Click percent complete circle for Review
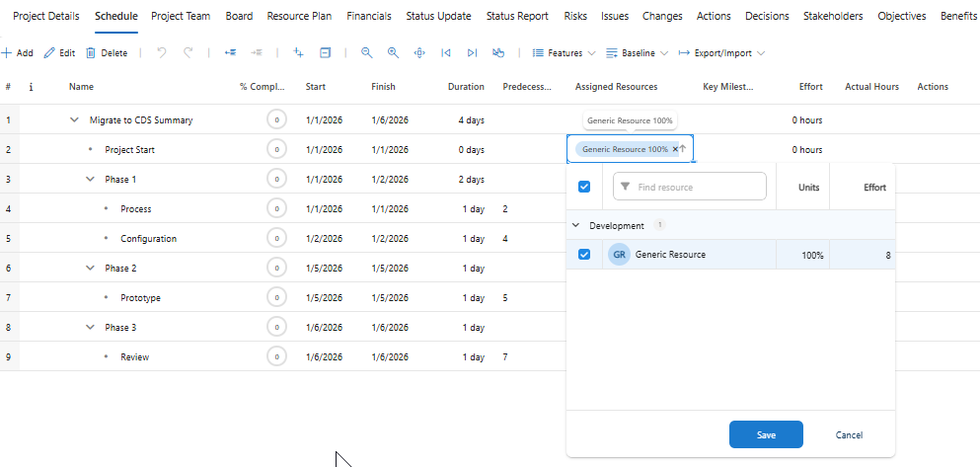Image resolution: width=980 pixels, height=467 pixels. (277, 357)
